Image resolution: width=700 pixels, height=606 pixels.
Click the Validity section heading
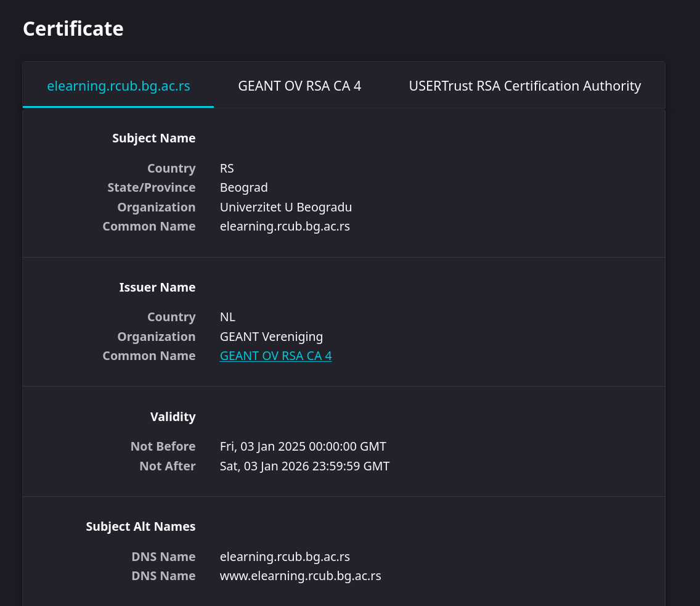173,417
